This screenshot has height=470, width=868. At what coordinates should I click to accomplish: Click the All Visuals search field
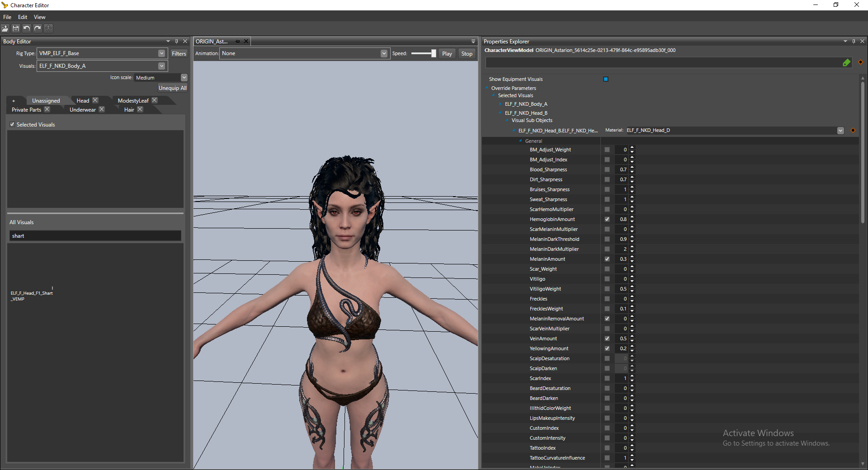click(95, 236)
